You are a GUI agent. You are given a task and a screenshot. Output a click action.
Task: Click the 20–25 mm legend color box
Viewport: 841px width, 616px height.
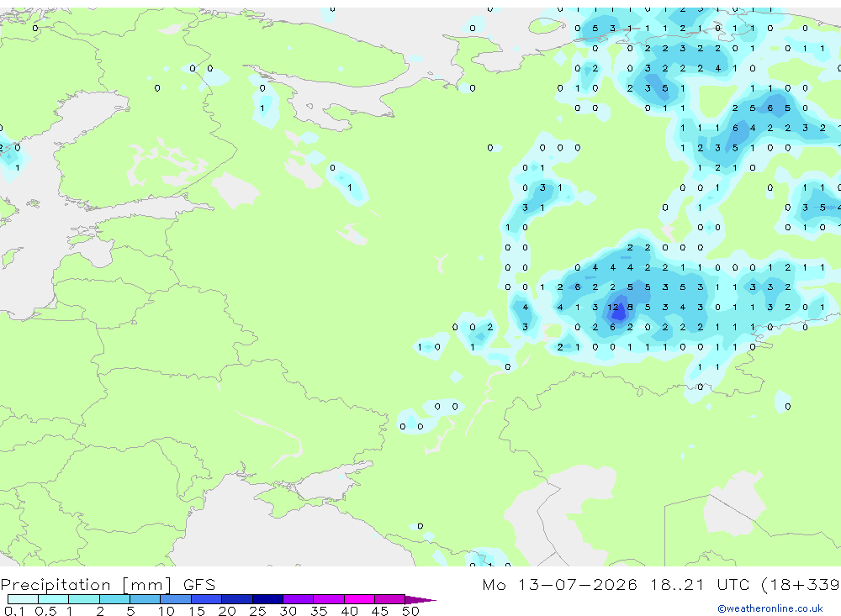coord(237,599)
